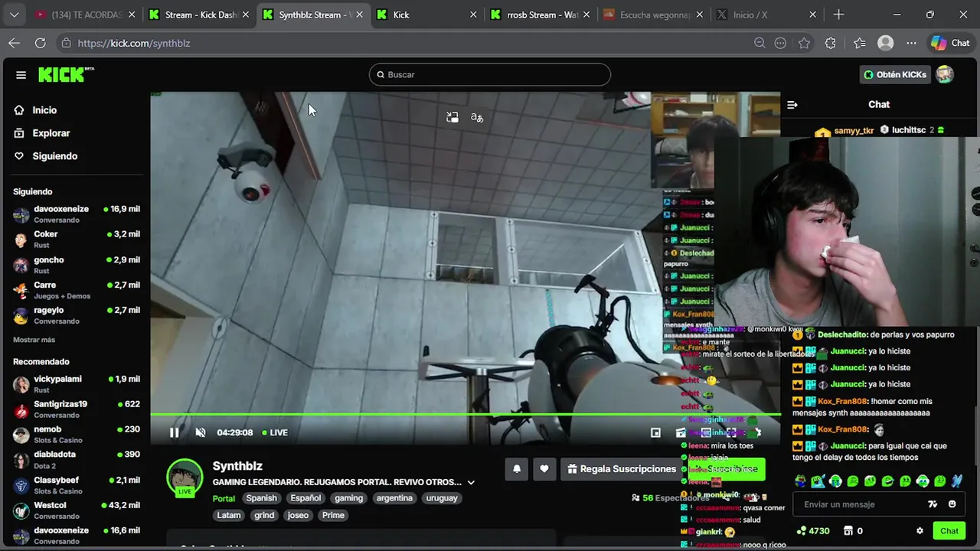Go to Inicio in the sidebar
980x551 pixels.
point(44,110)
